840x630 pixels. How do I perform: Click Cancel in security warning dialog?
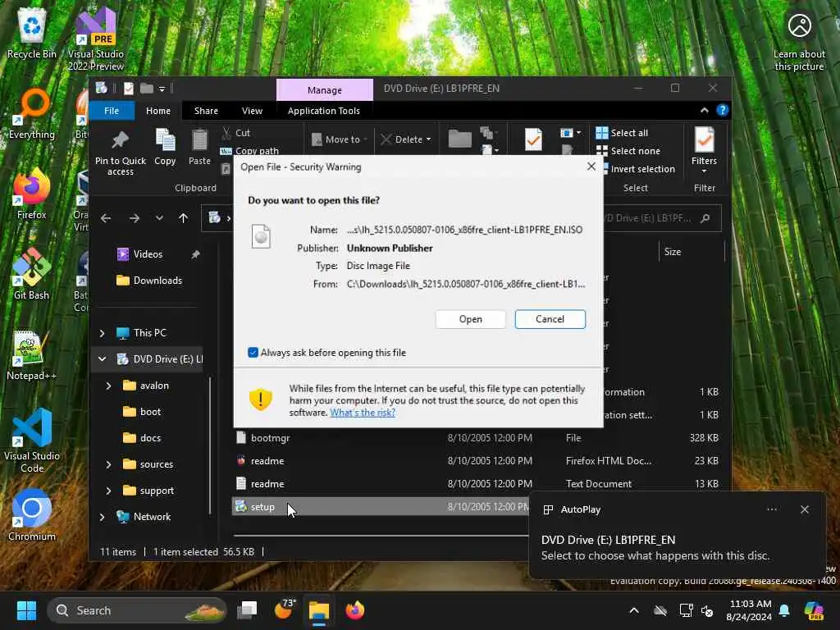point(550,319)
